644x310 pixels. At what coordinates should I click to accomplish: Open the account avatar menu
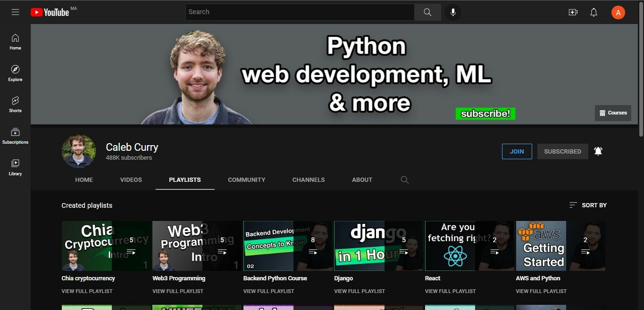618,12
